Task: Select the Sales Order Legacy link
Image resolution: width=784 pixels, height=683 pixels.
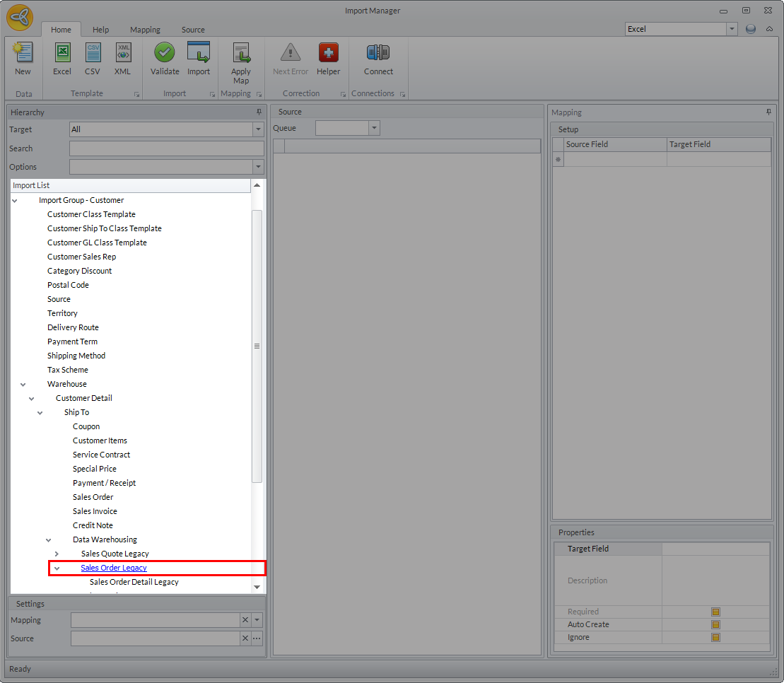Action: point(114,568)
